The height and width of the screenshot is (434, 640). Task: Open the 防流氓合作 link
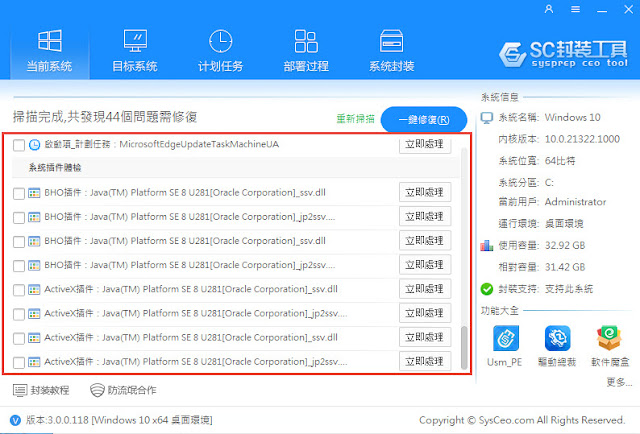[132, 390]
